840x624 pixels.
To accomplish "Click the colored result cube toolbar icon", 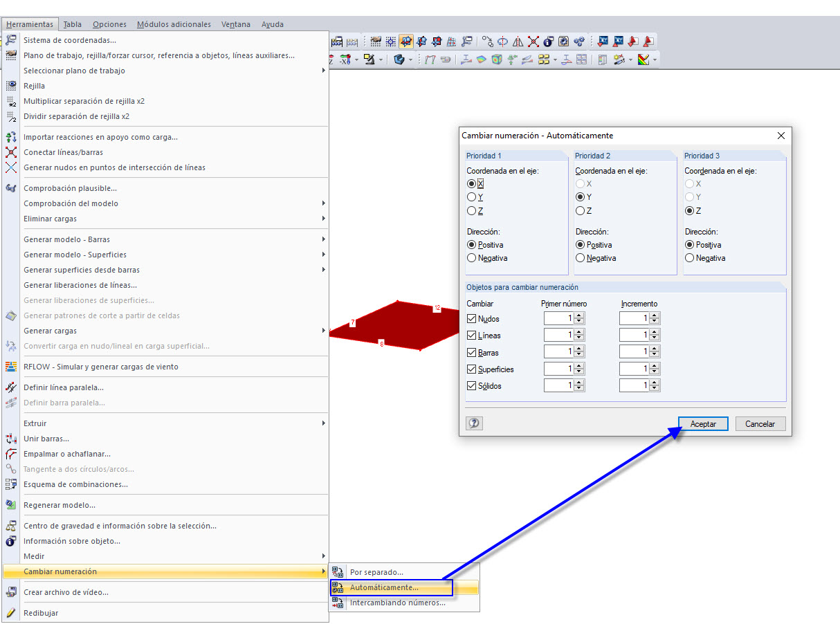I will pos(497,59).
